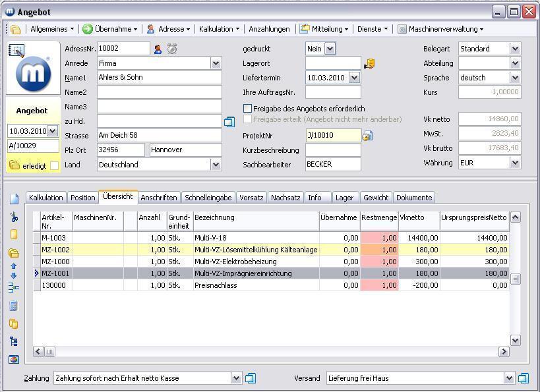Click the copy icon next to Versand field

(x=523, y=378)
